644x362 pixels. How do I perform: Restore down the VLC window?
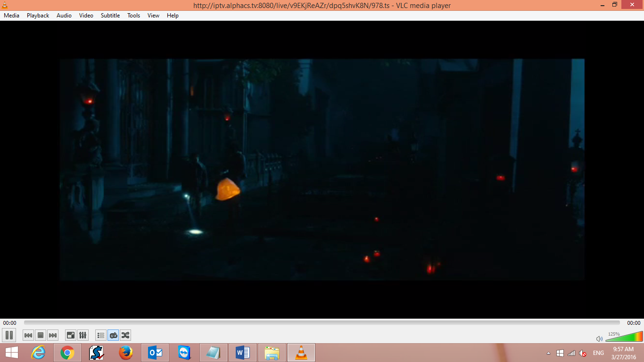(615, 5)
